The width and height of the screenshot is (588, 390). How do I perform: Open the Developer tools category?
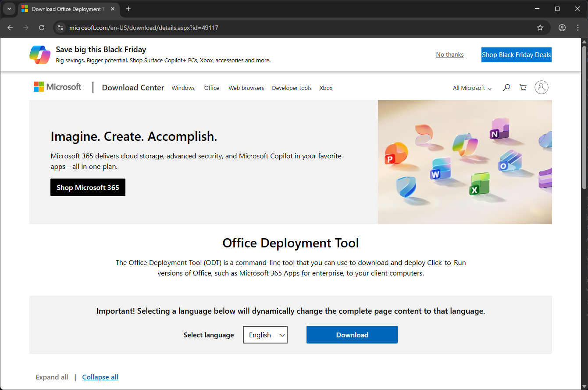(292, 88)
